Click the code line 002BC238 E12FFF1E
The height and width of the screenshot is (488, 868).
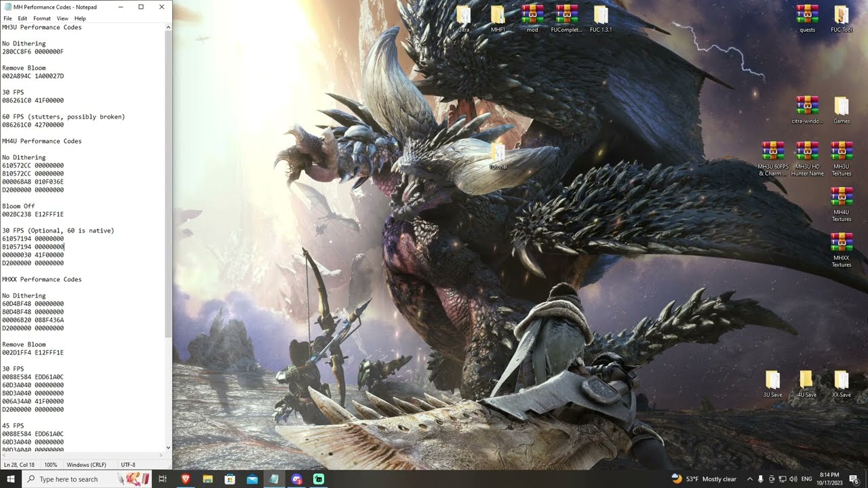pos(33,214)
